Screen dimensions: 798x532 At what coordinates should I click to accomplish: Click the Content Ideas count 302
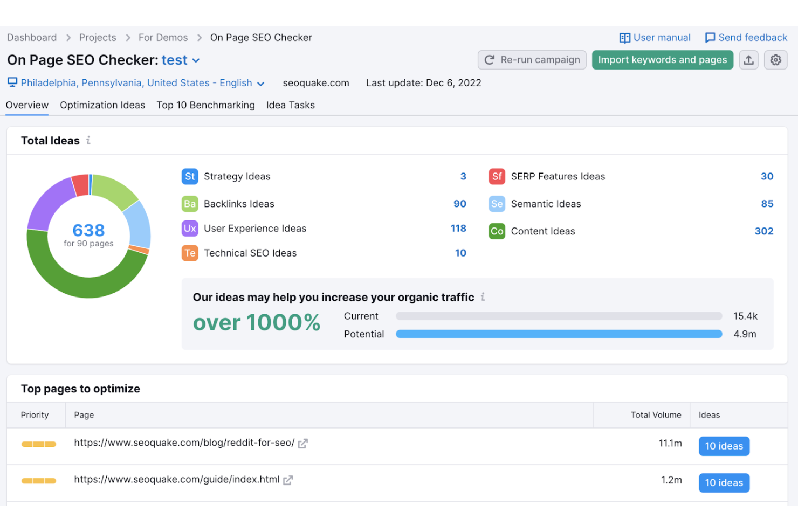tap(764, 231)
